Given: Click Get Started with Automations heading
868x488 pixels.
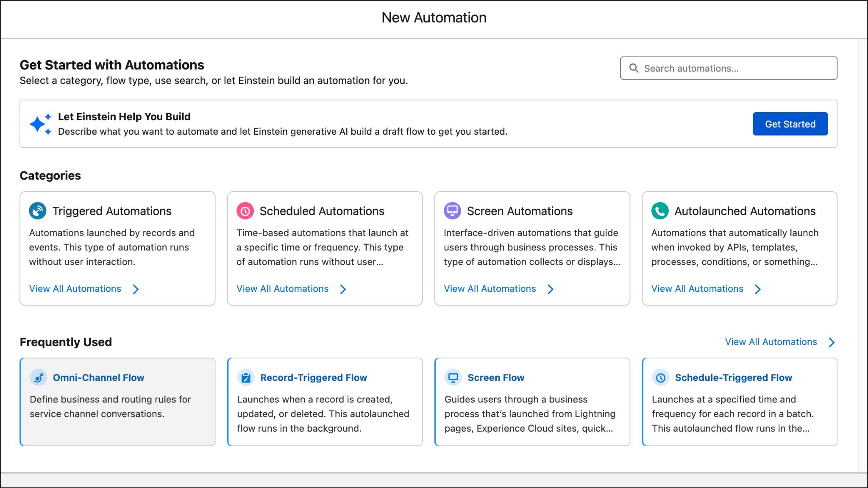Looking at the screenshot, I should [x=112, y=65].
